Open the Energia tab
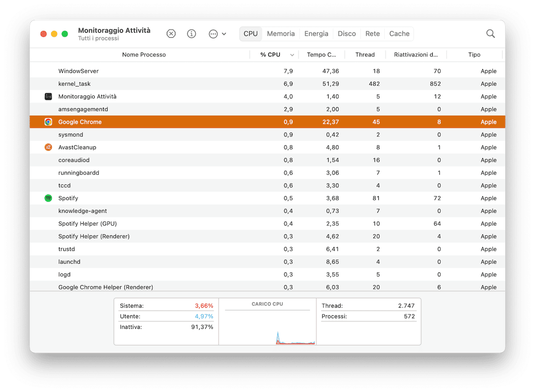Image resolution: width=535 pixels, height=392 pixels. [316, 34]
